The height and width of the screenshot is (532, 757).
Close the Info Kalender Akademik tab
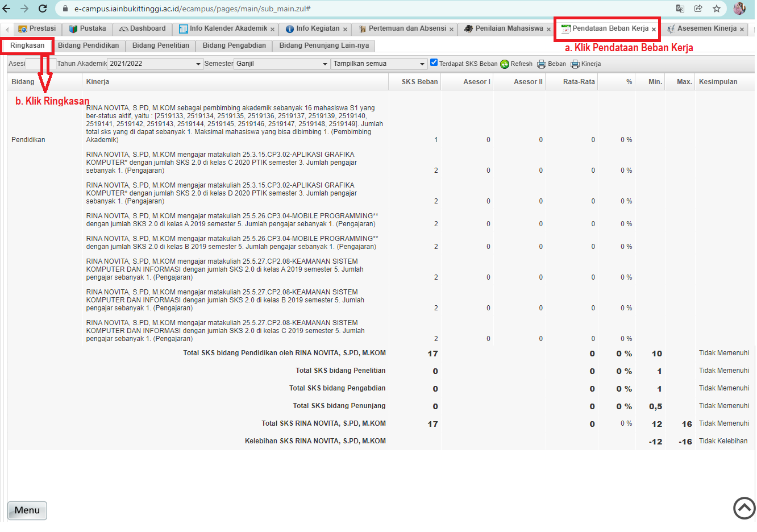pos(272,29)
